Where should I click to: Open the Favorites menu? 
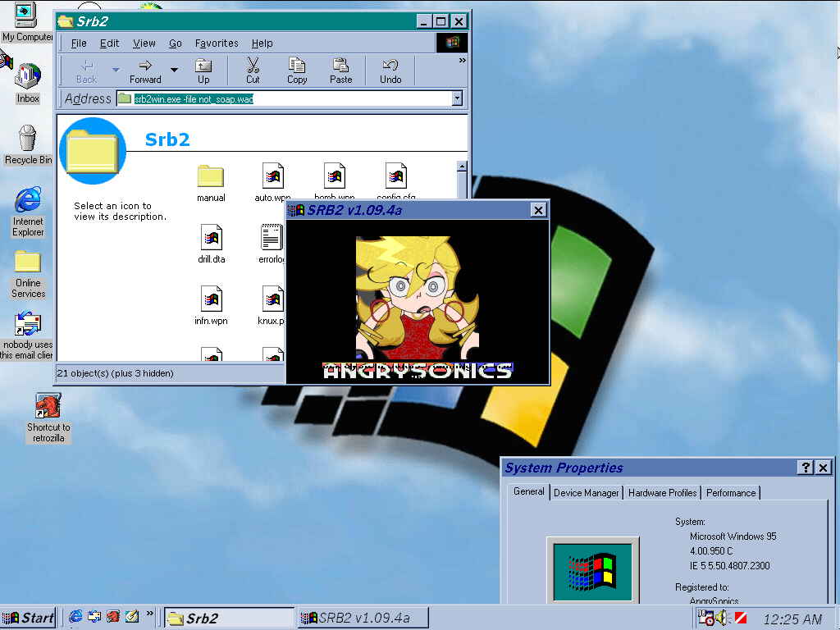coord(217,43)
